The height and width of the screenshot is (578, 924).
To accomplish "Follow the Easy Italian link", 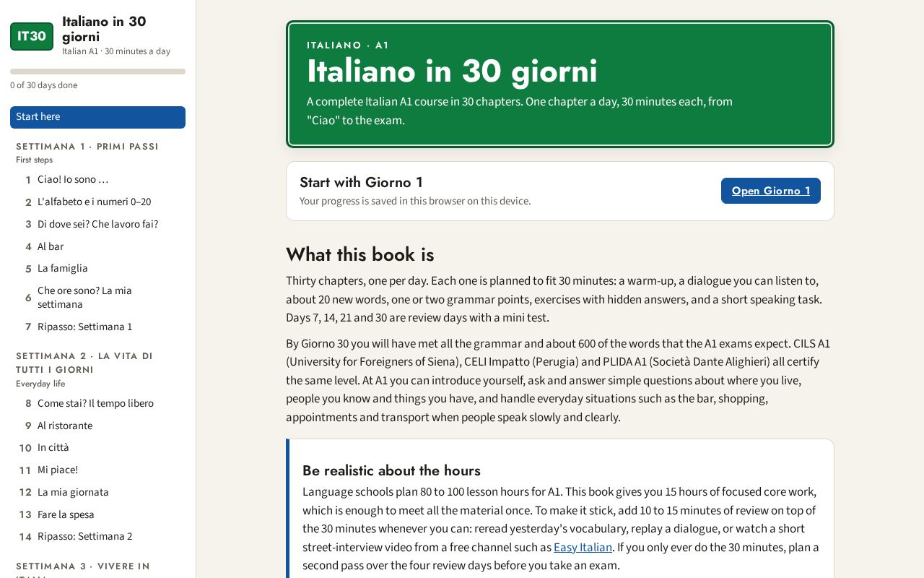I will [583, 548].
